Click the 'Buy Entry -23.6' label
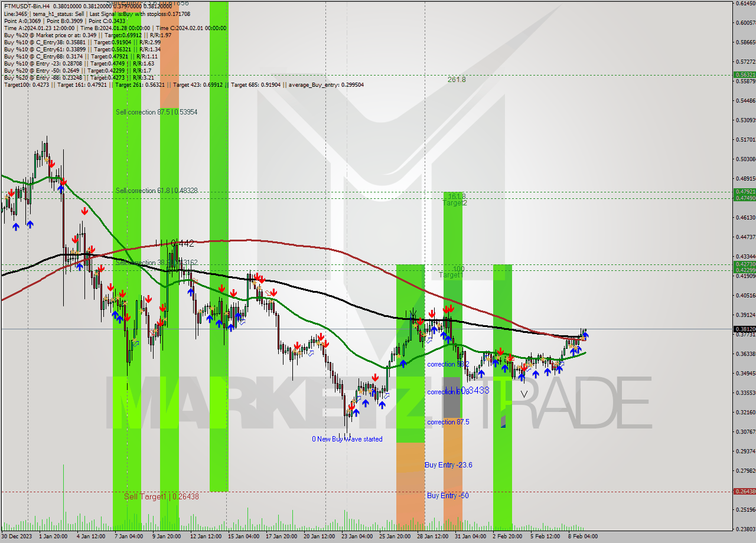 tap(448, 465)
